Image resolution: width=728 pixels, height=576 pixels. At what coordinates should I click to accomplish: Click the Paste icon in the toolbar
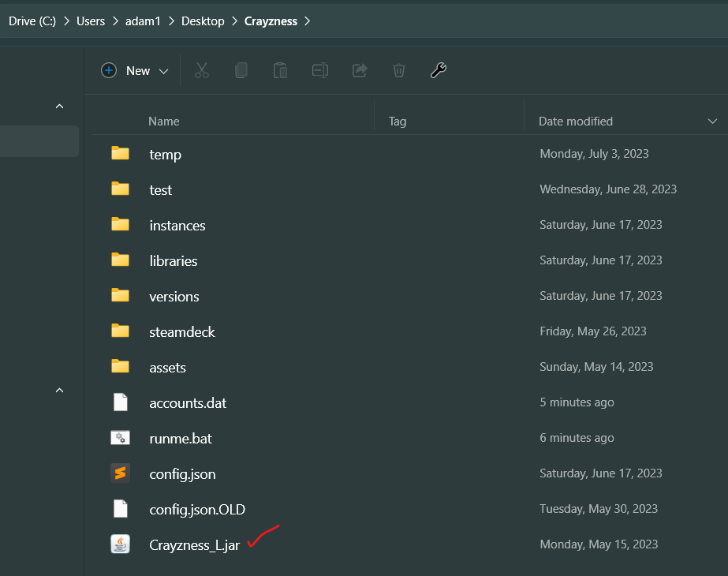click(280, 70)
